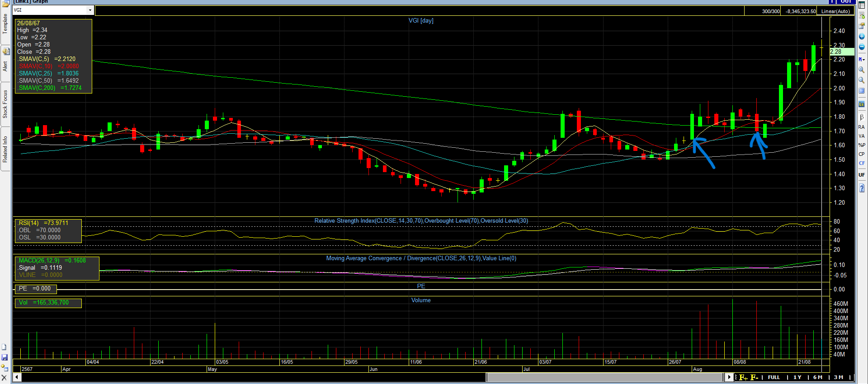The height and width of the screenshot is (384, 868).
Task: Select the SMAV(C,25) legend entry
Action: 48,73
